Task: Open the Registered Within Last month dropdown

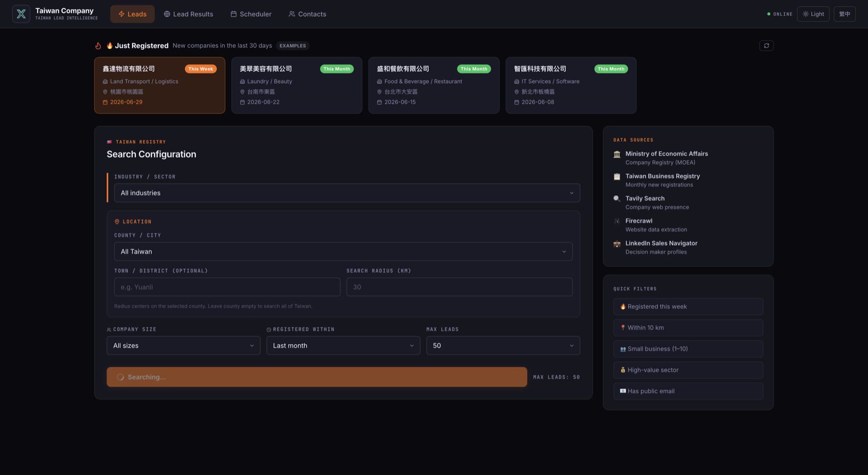Action: [x=343, y=346]
